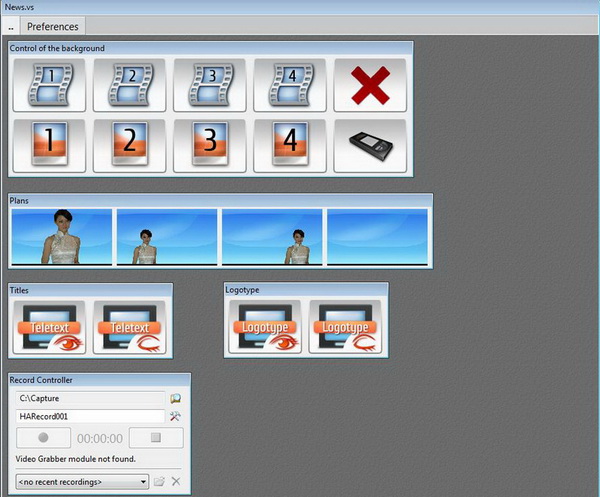Image resolution: width=600 pixels, height=497 pixels.
Task: Switch to empty background plan
Action: [377, 237]
